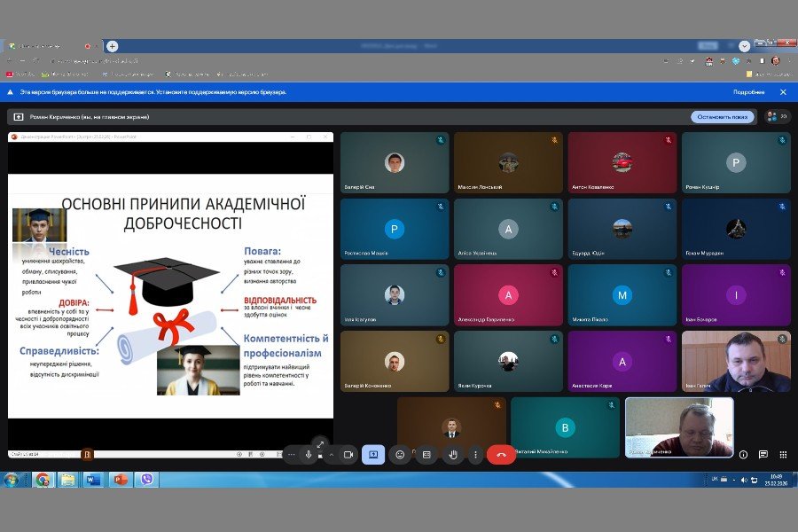Viewport: 798px width, 532px height.
Task: Click the red leave call button
Action: pos(501,455)
